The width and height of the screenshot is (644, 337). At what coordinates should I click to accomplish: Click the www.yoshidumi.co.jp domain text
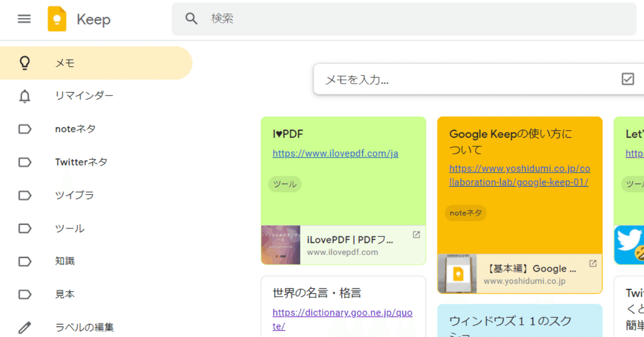(x=524, y=281)
